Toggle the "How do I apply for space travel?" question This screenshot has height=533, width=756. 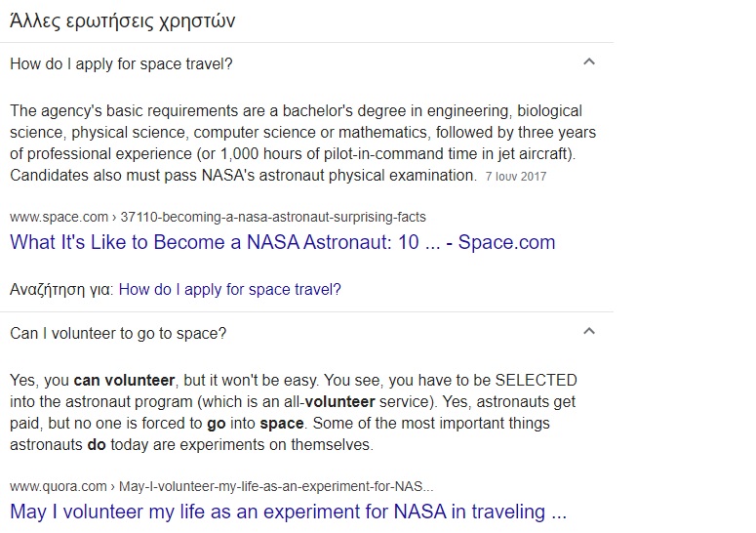click(x=121, y=64)
